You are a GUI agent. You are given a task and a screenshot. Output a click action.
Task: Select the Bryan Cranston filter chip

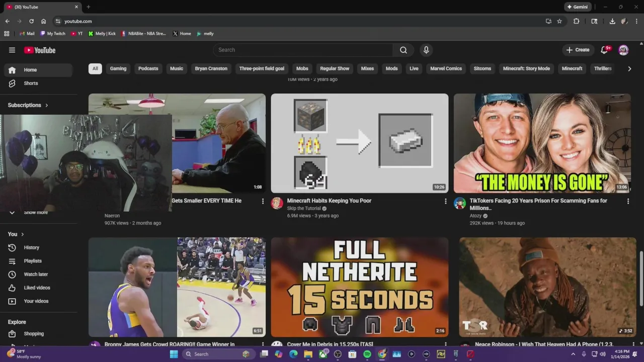pyautogui.click(x=211, y=68)
